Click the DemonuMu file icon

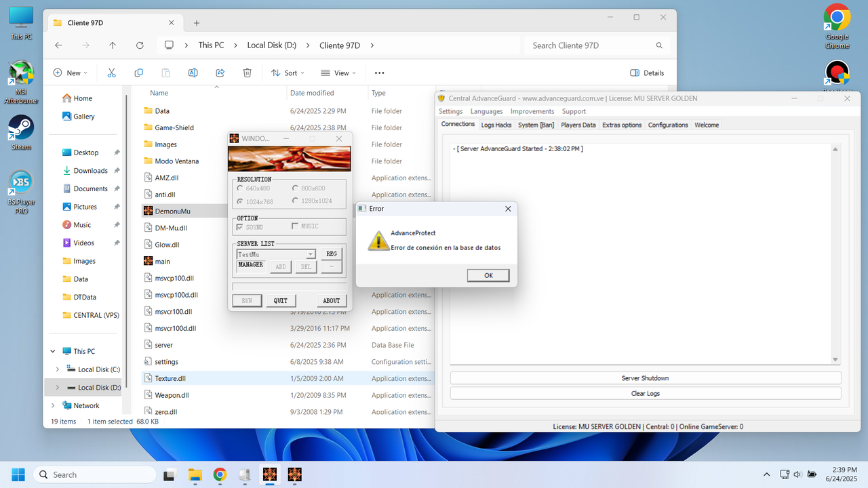tap(148, 211)
